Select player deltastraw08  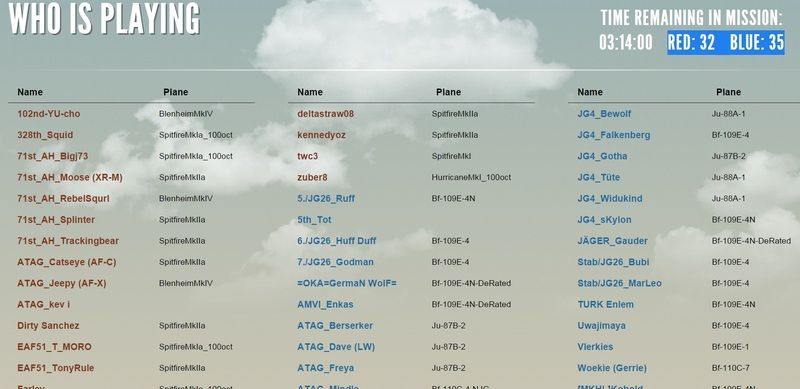(x=326, y=114)
